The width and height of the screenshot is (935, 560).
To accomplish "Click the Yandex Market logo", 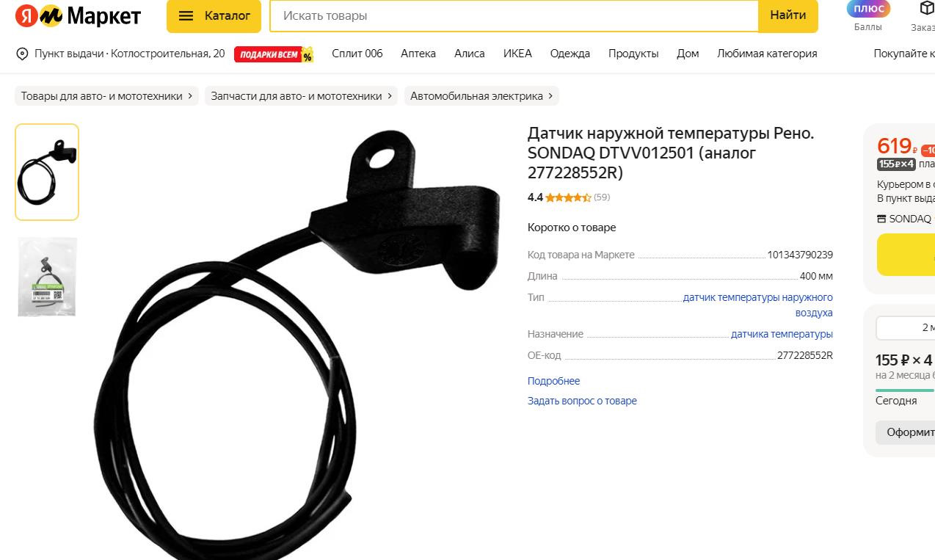I will tap(78, 16).
